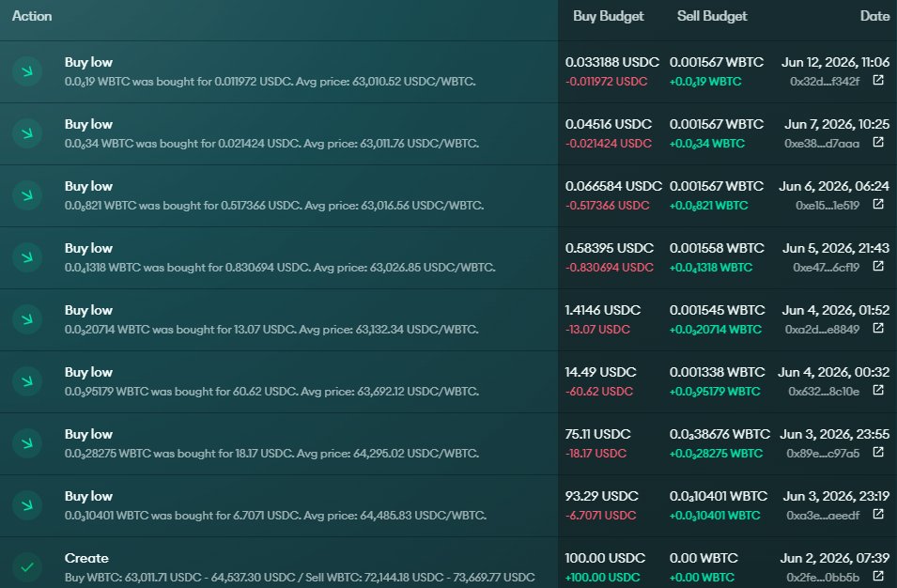Click description with avg price 64,485.83 USDC/WBTC

coord(275,516)
